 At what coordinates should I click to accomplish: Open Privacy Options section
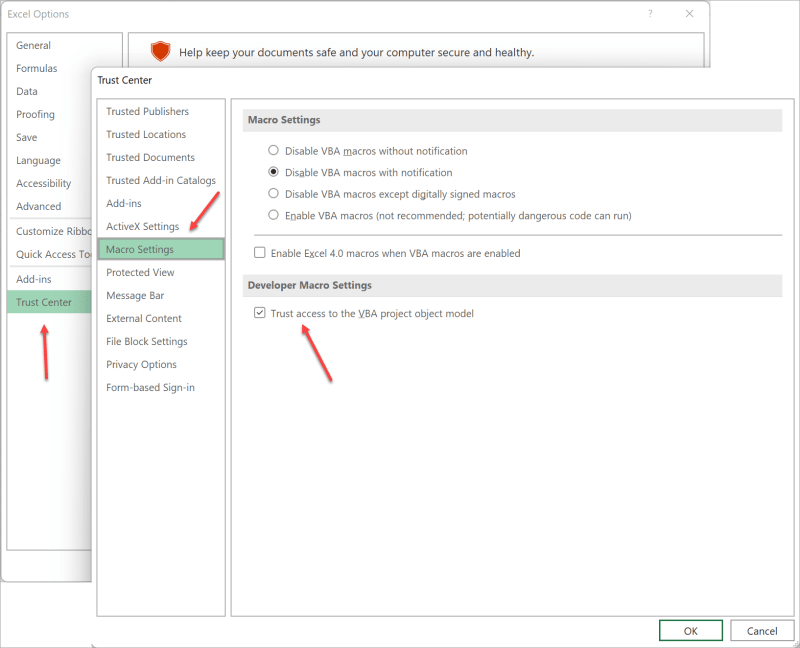[x=161, y=364]
